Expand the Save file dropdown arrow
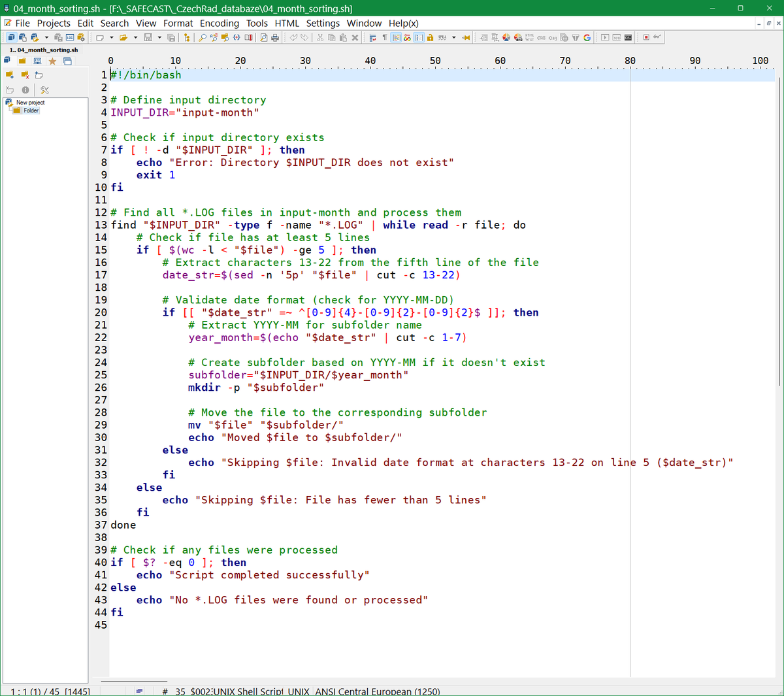 point(159,38)
